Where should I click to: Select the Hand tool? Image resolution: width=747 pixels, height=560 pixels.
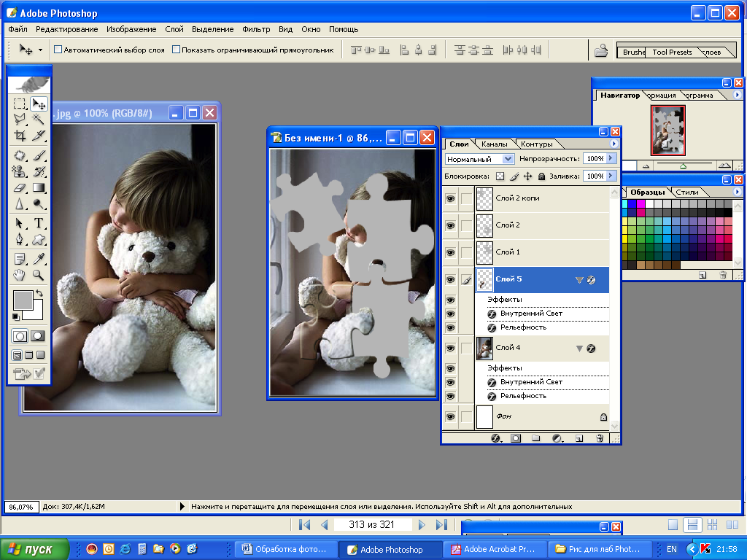coord(20,275)
